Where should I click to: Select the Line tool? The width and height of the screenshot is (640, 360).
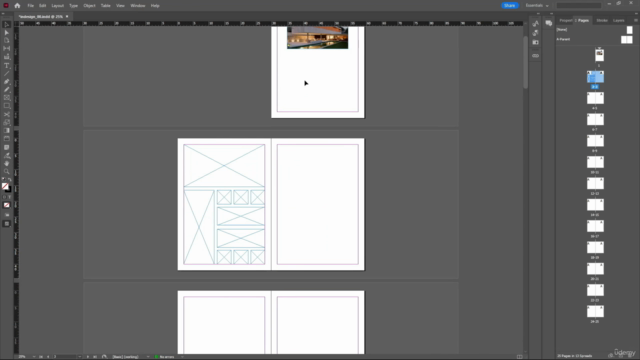tap(7, 73)
